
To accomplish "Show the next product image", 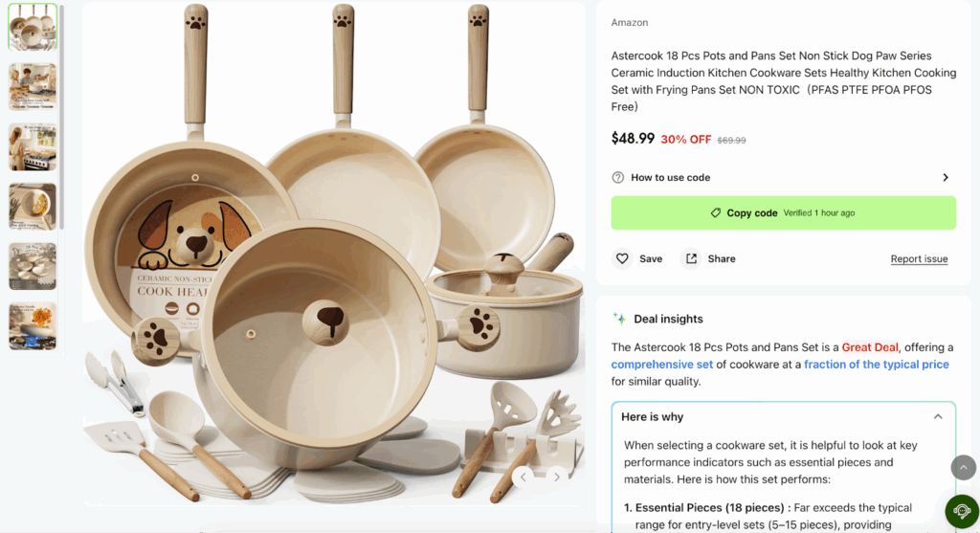I will click(x=558, y=476).
